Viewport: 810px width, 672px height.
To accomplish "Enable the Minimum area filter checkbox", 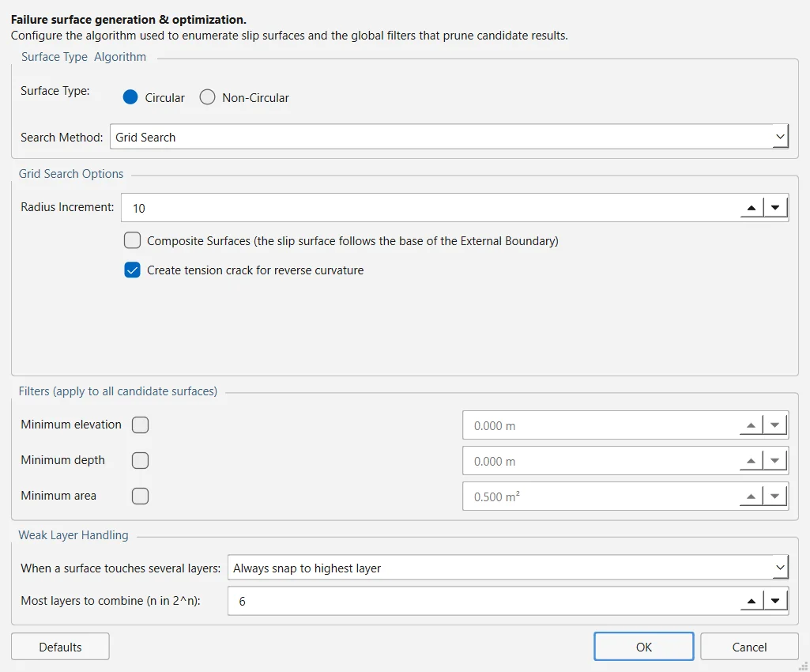I will click(x=140, y=496).
